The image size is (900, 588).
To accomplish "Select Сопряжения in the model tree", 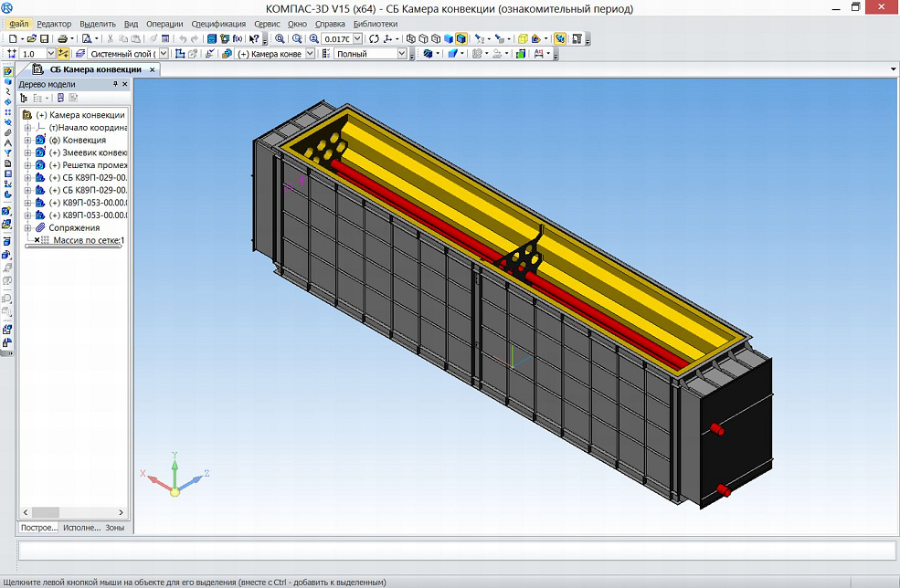I will point(74,227).
